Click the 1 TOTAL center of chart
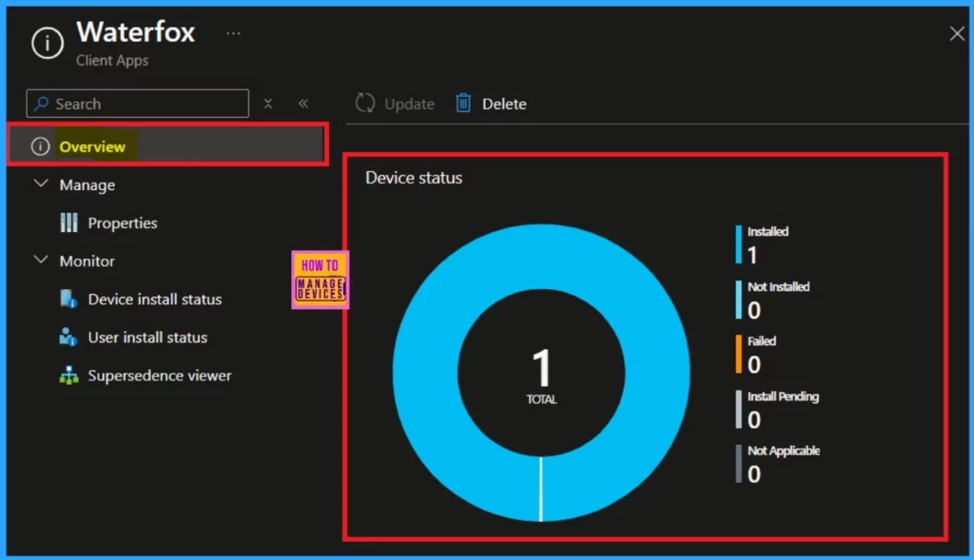 [541, 375]
